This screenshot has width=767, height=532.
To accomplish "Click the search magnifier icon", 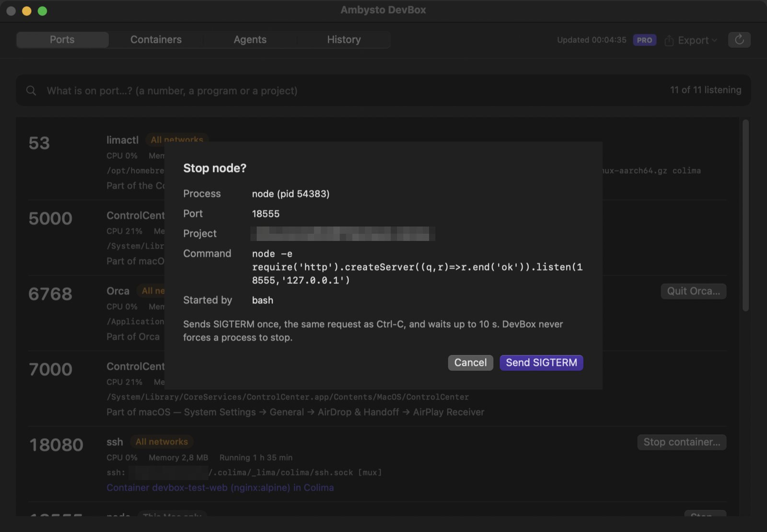I will (31, 91).
